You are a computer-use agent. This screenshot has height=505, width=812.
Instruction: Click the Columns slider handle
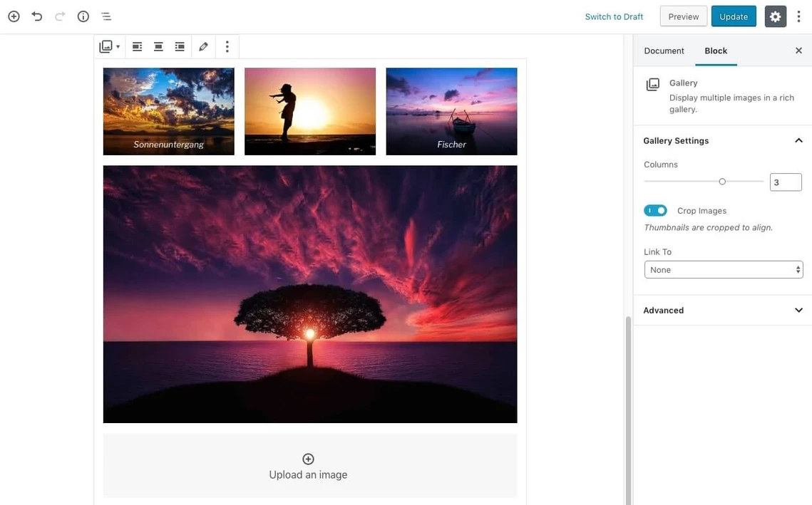(x=722, y=182)
